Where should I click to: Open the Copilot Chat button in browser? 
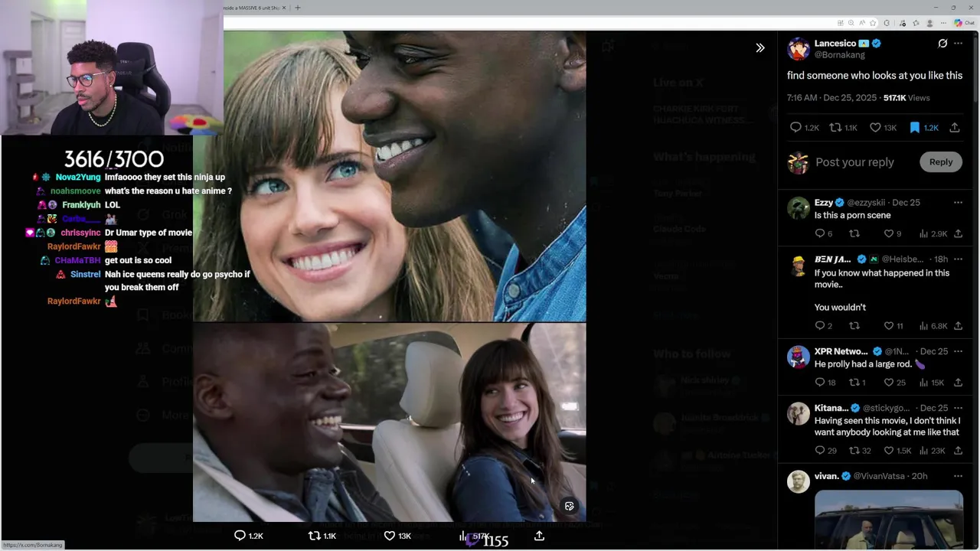[x=964, y=23]
